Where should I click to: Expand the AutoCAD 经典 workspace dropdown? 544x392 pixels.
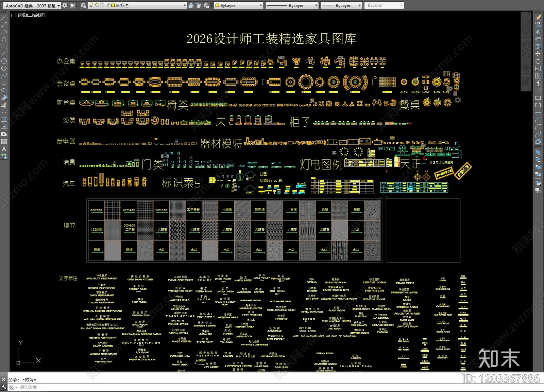(58, 6)
